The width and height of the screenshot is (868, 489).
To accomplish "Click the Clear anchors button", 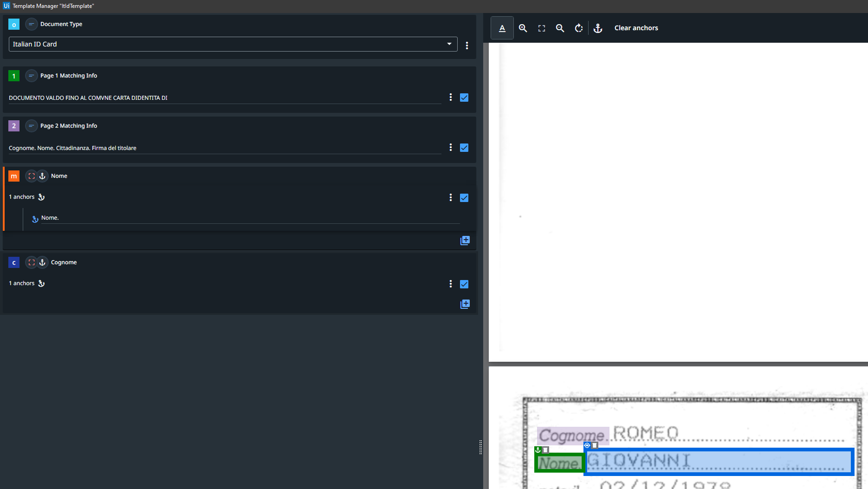I will [636, 28].
